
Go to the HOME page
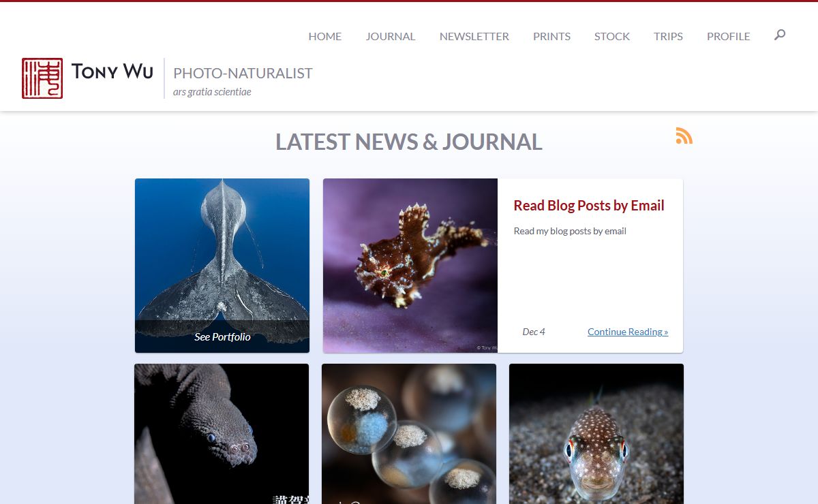(325, 37)
